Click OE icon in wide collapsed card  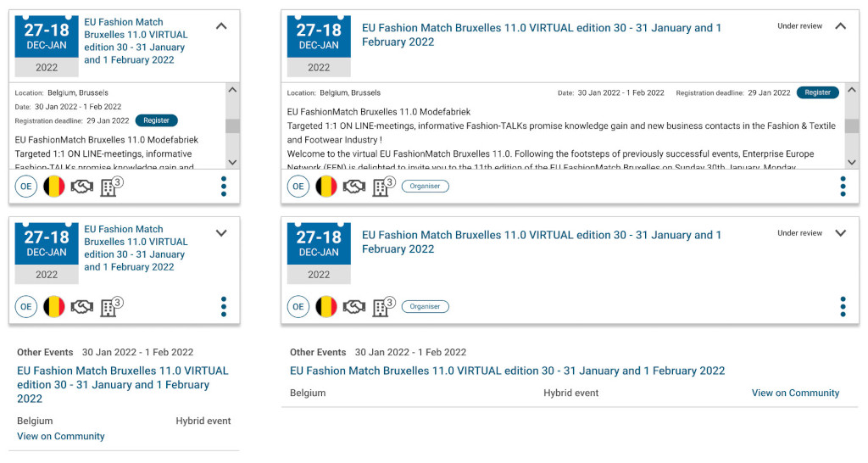pyautogui.click(x=298, y=307)
